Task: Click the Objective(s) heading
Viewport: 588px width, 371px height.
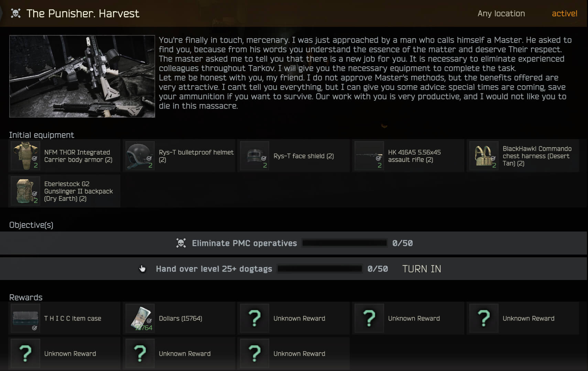Action: 31,225
